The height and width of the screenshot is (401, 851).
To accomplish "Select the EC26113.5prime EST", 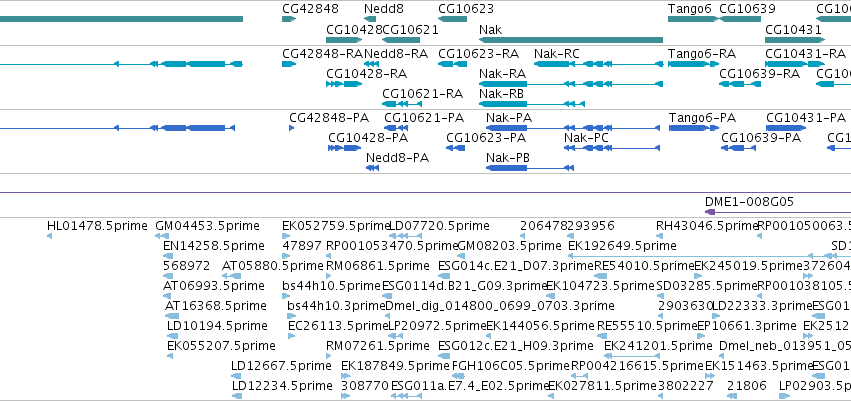I will (291, 336).
